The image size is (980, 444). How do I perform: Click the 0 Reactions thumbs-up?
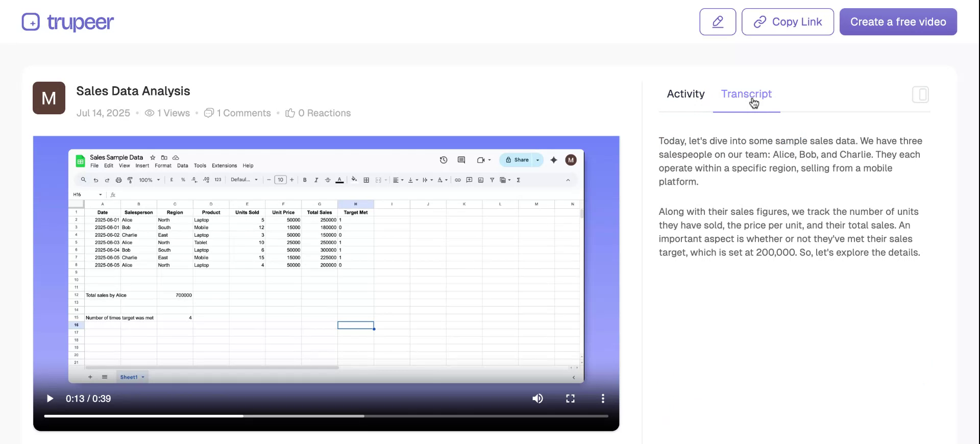318,113
